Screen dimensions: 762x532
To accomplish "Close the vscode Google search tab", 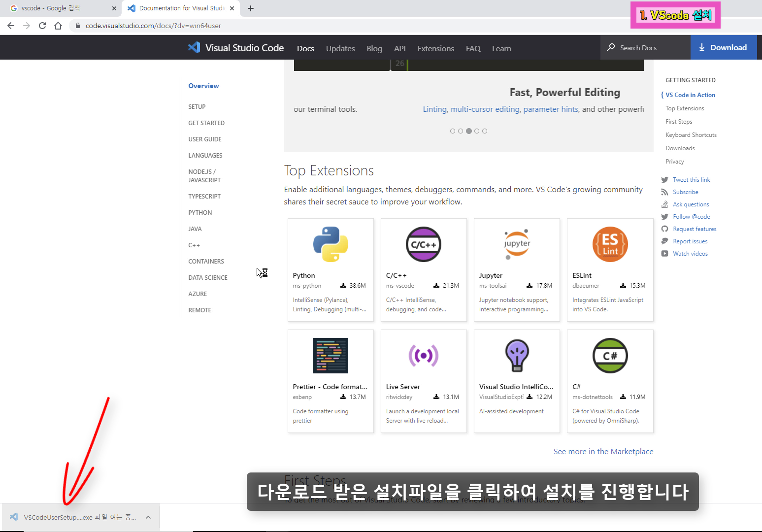I will tap(114, 8).
